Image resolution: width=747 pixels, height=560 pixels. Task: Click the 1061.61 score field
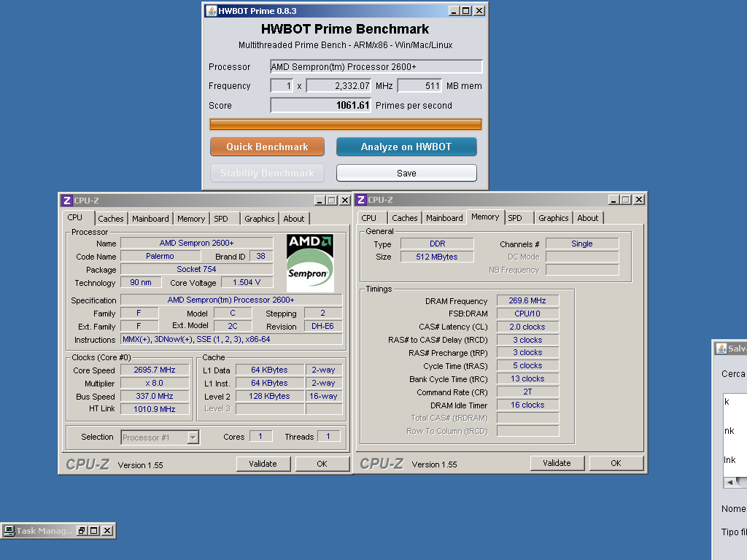[321, 105]
